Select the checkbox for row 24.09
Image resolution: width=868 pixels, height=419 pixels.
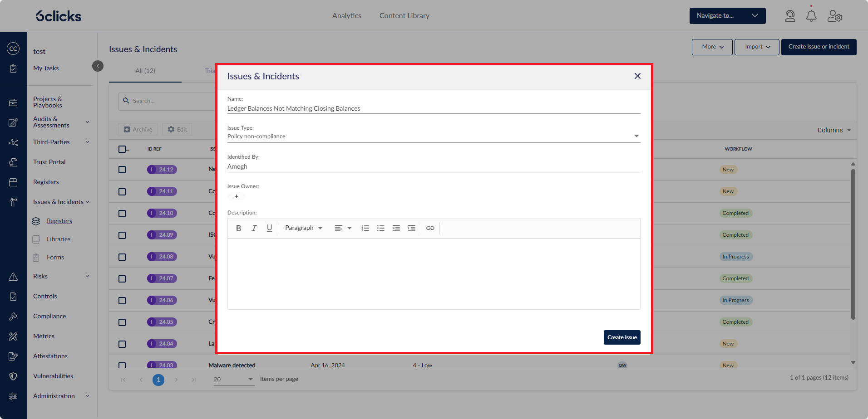pyautogui.click(x=122, y=235)
